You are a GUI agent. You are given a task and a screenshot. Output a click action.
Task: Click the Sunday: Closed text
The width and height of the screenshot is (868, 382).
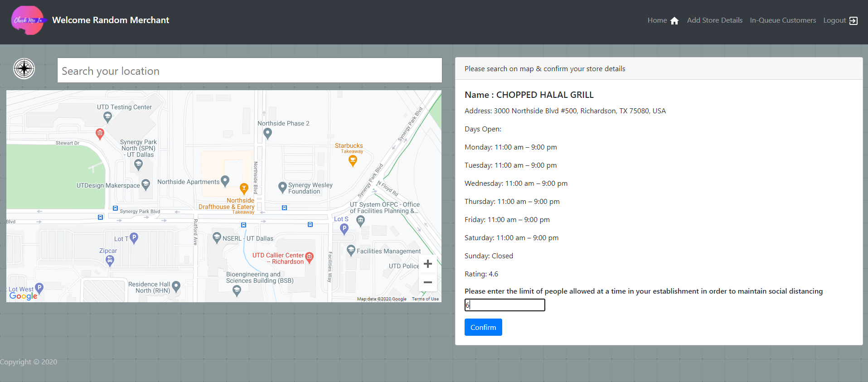[x=489, y=256]
